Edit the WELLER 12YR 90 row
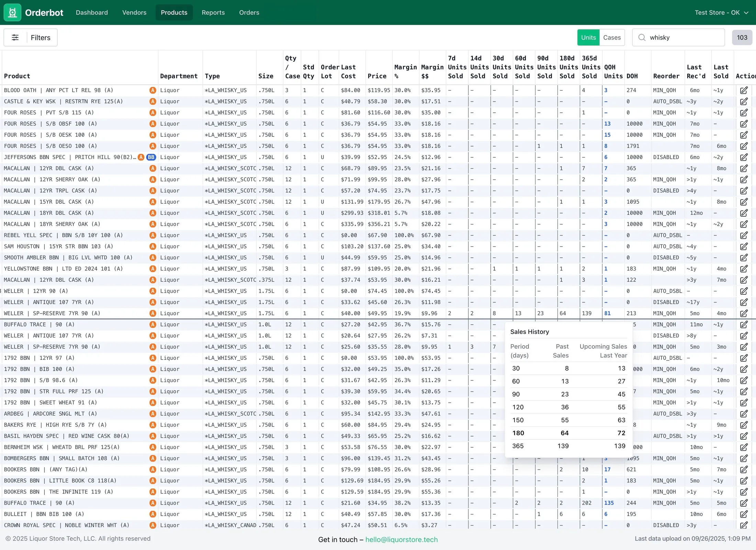 744,291
